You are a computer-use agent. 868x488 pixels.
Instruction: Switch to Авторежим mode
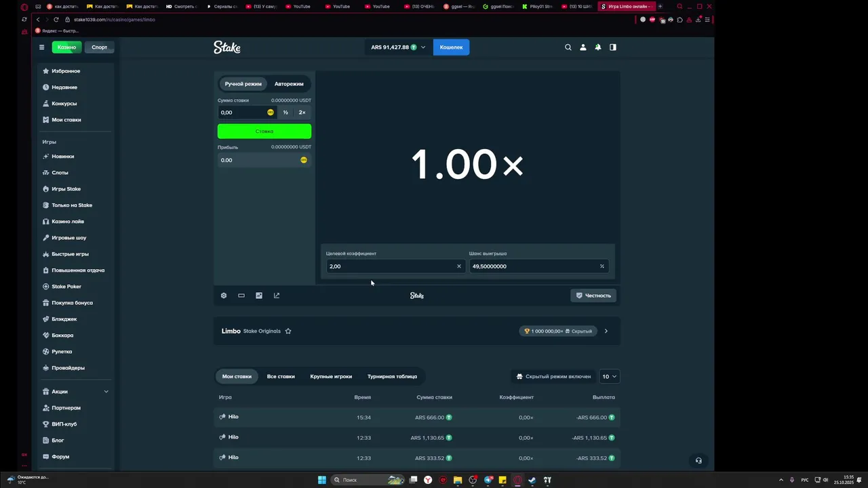point(289,84)
